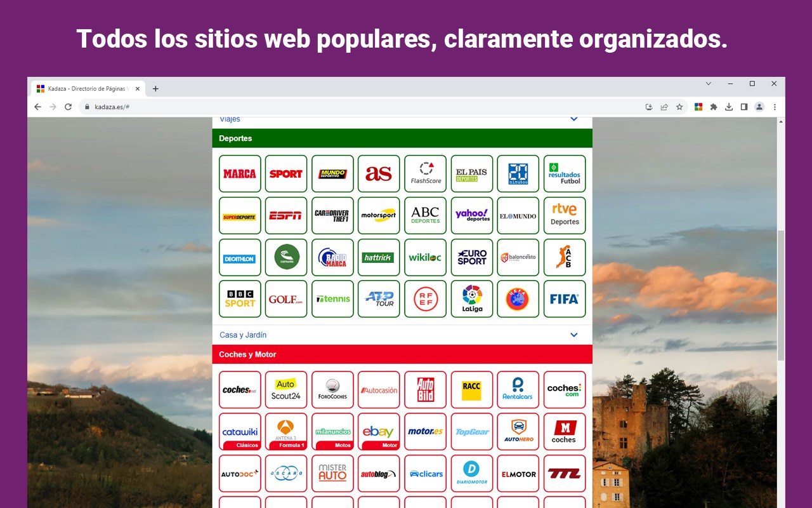This screenshot has height=508, width=812.
Task: Open a new browser tab
Action: click(x=155, y=89)
